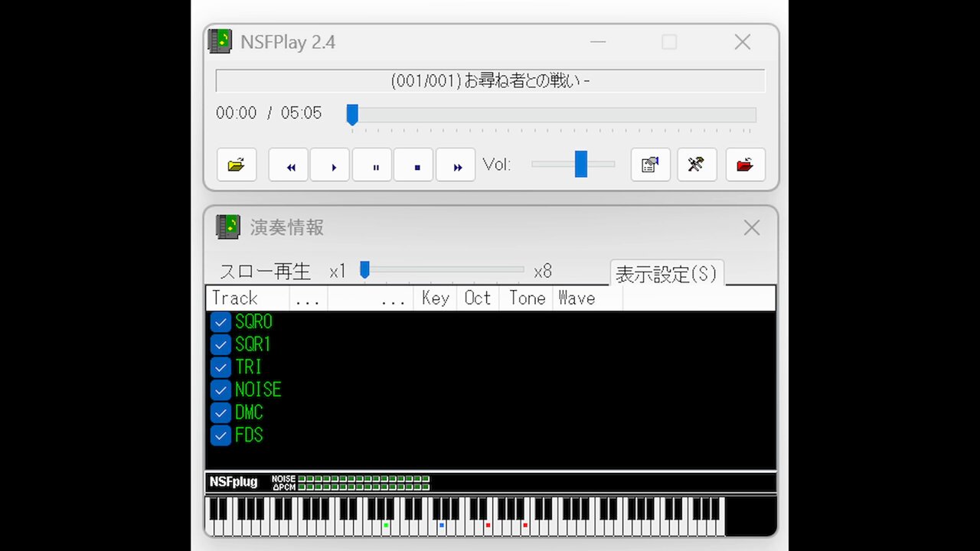Image resolution: width=980 pixels, height=551 pixels.
Task: Click the Wave column header
Action: 587,298
